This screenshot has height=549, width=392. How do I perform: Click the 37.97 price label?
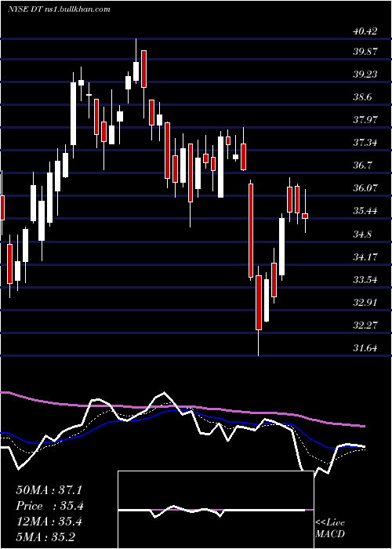click(365, 120)
